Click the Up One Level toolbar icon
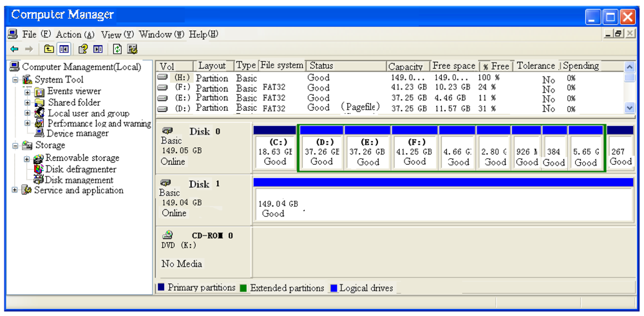 pyautogui.click(x=49, y=49)
